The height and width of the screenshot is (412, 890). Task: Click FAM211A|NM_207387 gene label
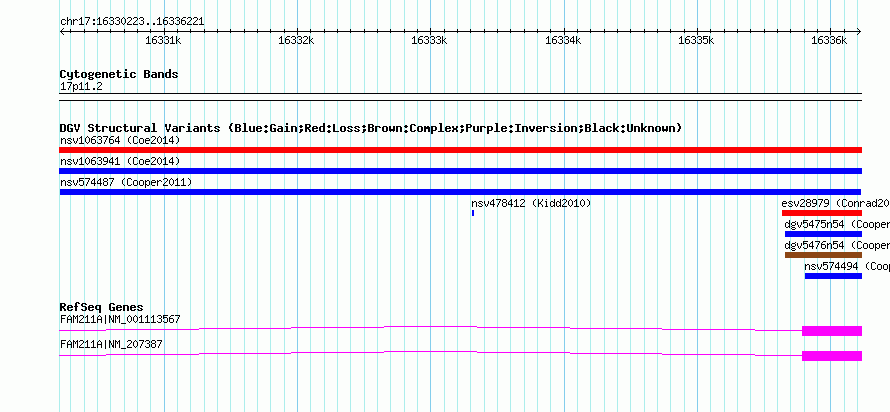111,344
